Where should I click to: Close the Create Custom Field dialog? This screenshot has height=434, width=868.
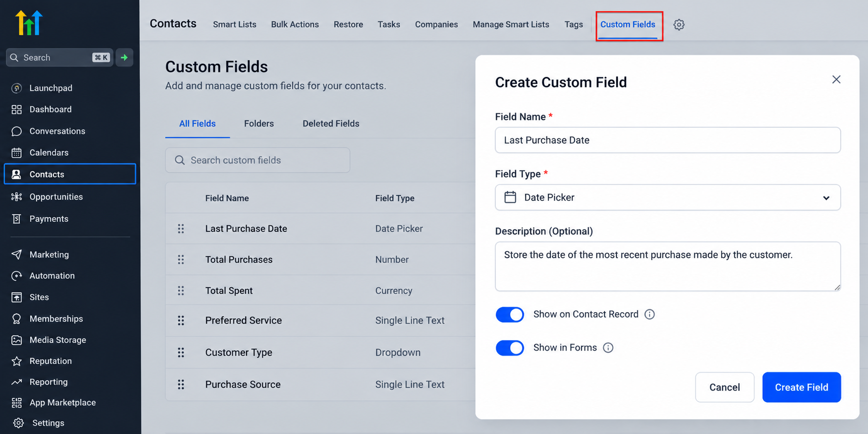[x=836, y=80]
